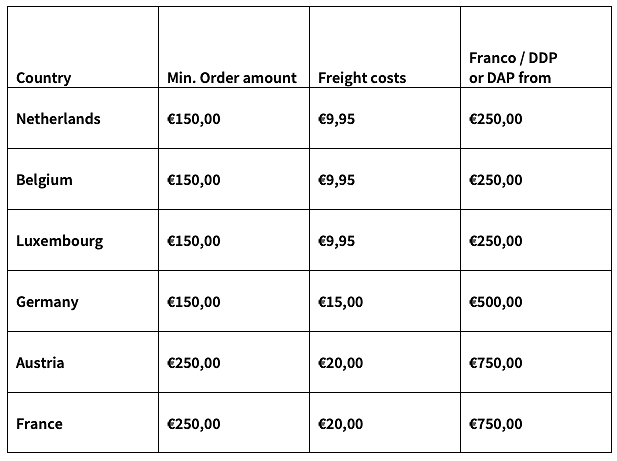The height and width of the screenshot is (461, 617).
Task: Select the France country cell
Action: point(39,424)
